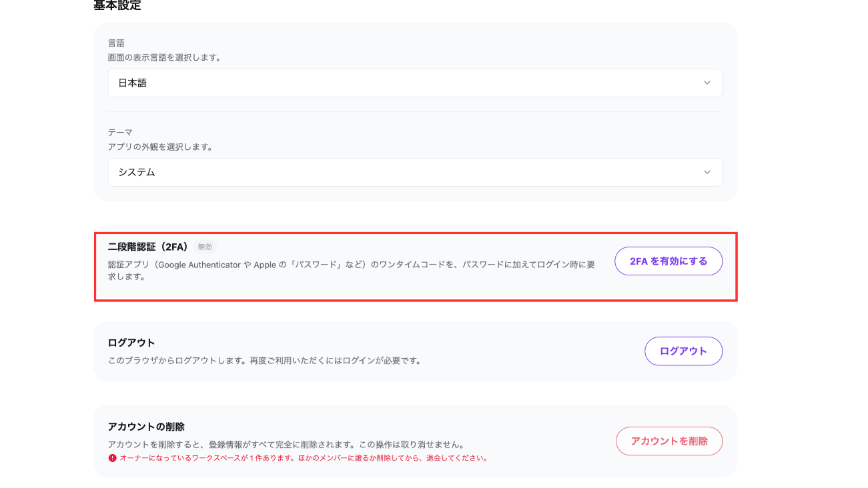Viewport: 868px width, 488px height.
Task: Click the テーマ label
Action: [121, 133]
